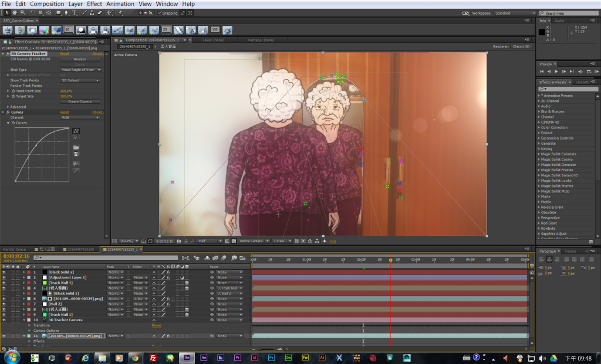Viewport: 601px width, 364px height.
Task: Click the gear icon in AED_CornerCutters
Action: pyautogui.click(x=228, y=30)
